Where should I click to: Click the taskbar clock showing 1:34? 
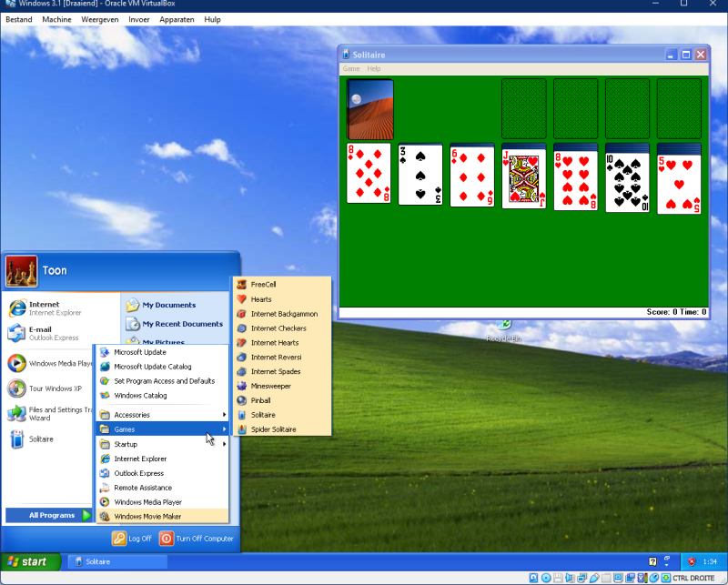(710, 561)
